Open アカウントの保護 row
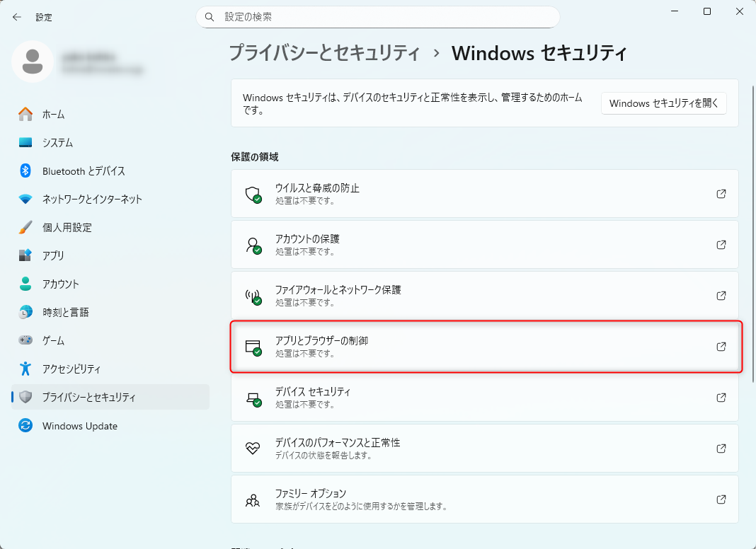Viewport: 756px width, 549px height. pyautogui.click(x=485, y=245)
